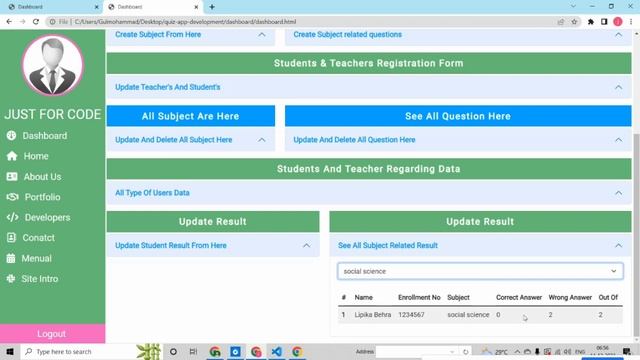
Task: Open the notification center icon
Action: [627, 351]
